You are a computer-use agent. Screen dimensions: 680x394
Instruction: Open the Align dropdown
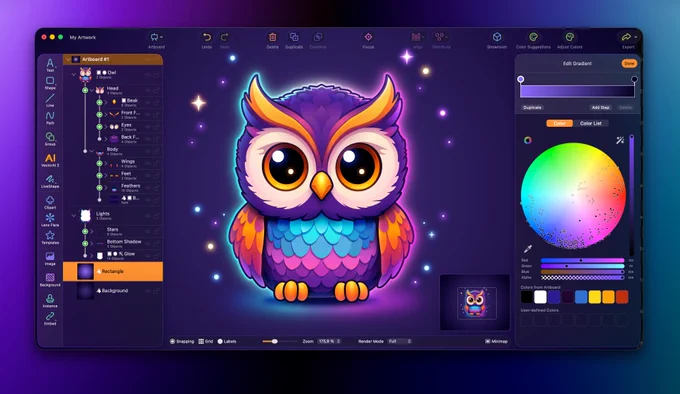418,37
